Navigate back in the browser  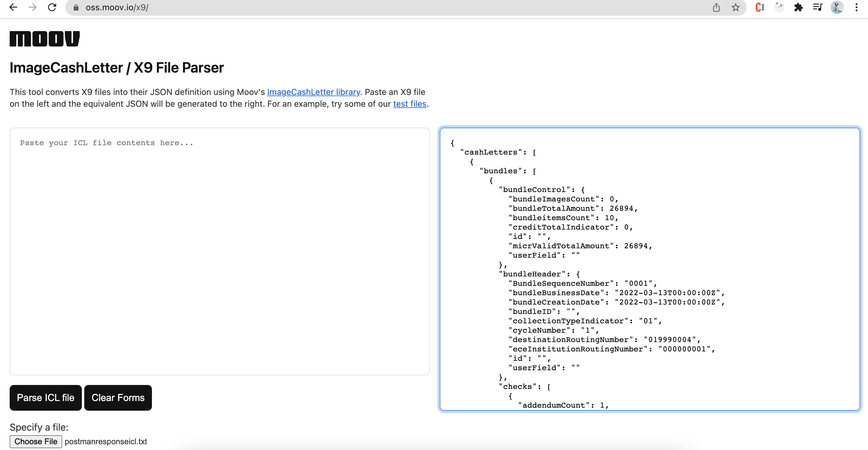13,7
